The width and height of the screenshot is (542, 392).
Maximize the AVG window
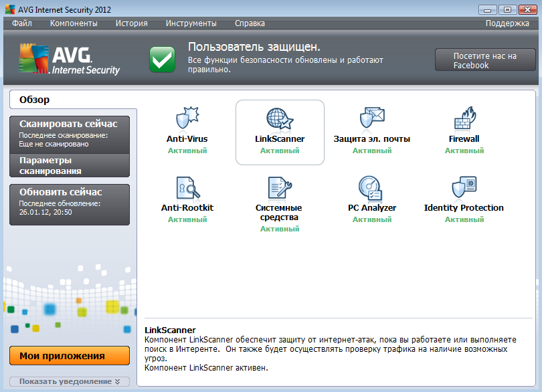point(507,9)
